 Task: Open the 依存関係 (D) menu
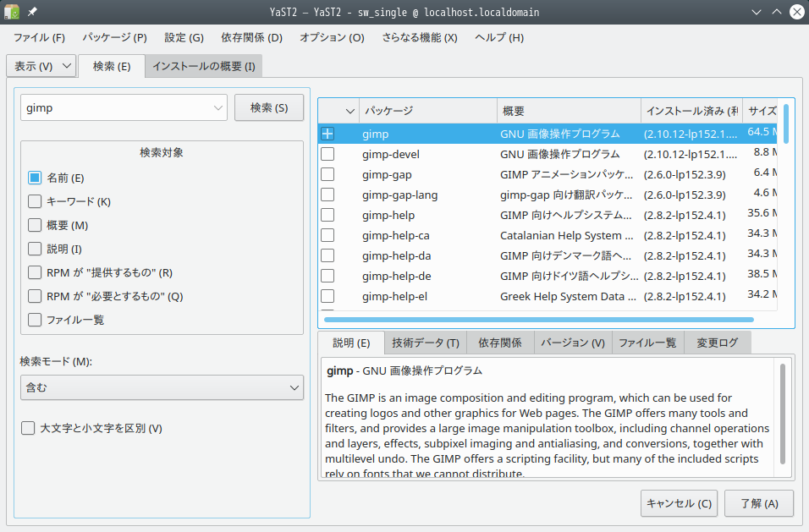[252, 37]
